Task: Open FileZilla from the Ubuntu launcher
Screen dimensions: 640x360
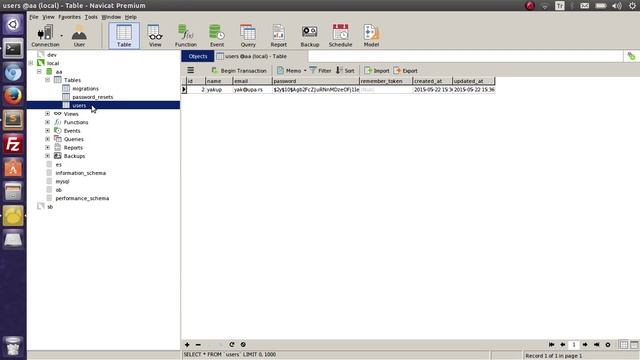Action: tap(13, 144)
